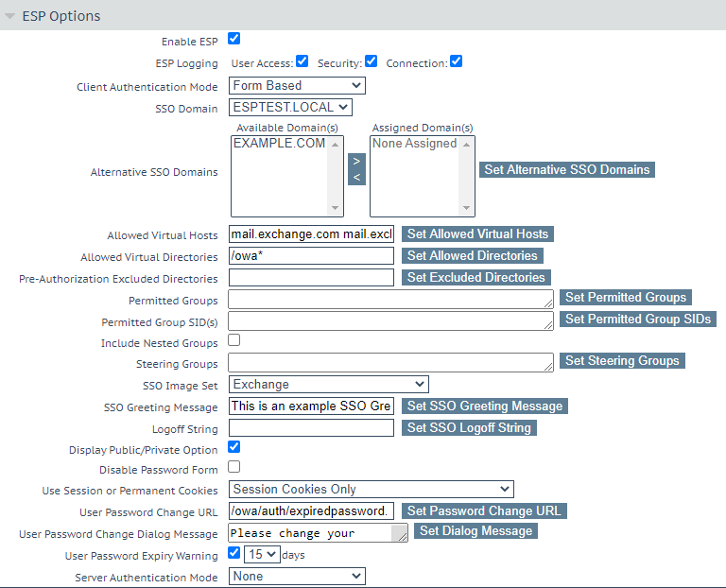726x588 pixels.
Task: Toggle Display Public/Private Option checkbox
Action: [x=233, y=447]
